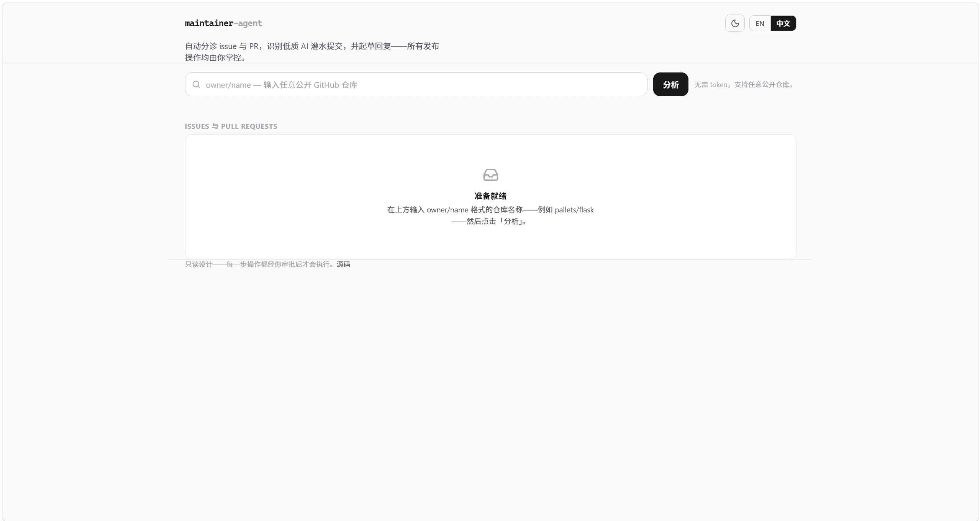Click the 分析 analyze button

click(670, 84)
